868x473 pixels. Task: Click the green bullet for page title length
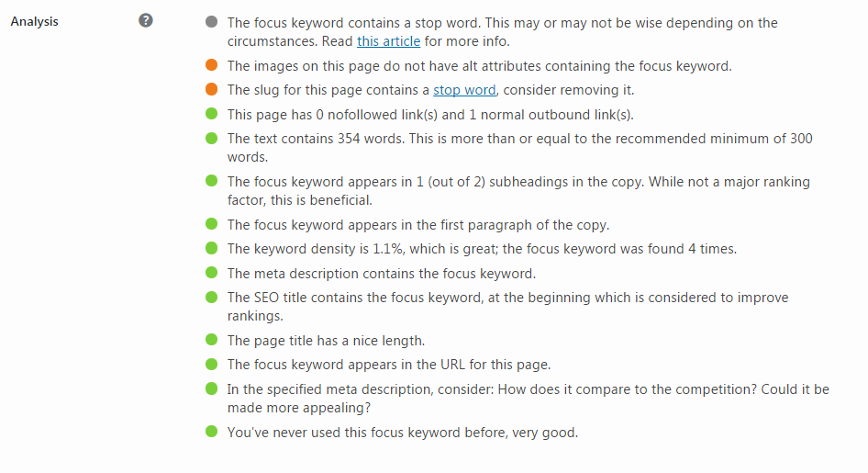211,340
